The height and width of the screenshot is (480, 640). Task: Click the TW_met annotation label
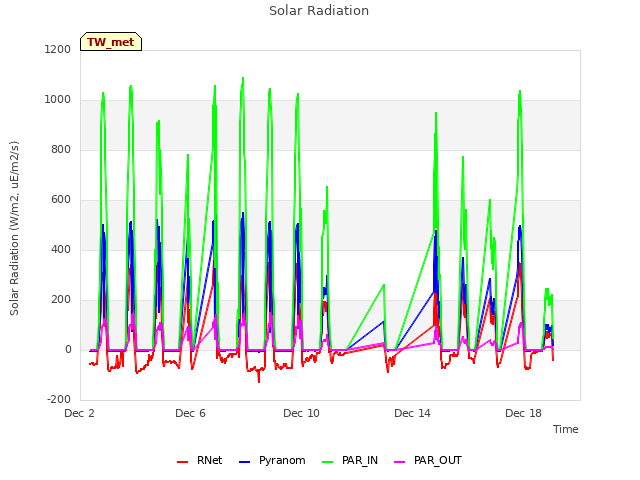click(111, 42)
